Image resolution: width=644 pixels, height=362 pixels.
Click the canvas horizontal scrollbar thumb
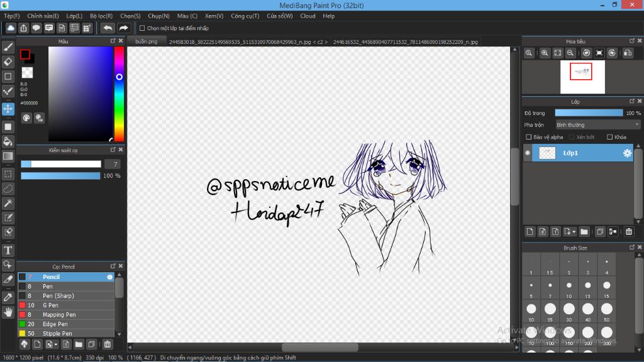320,347
